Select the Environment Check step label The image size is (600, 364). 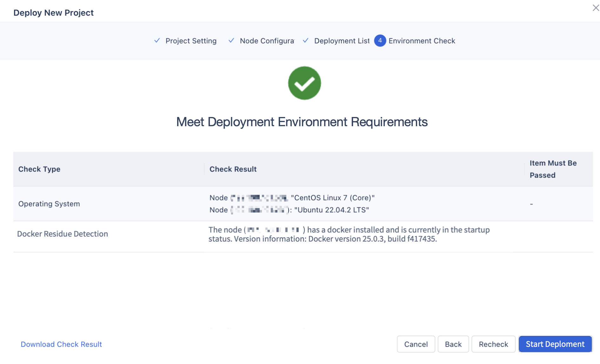click(x=422, y=41)
